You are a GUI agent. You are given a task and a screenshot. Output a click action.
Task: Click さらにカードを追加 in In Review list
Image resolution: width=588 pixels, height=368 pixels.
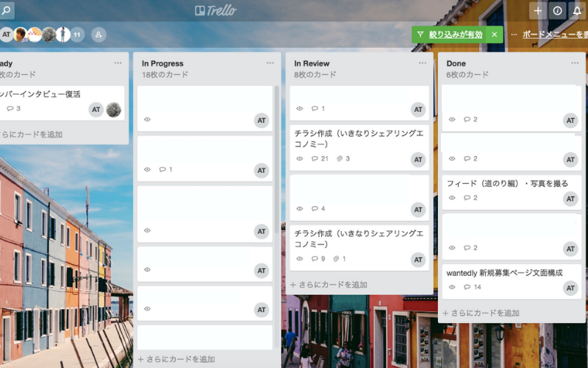329,285
